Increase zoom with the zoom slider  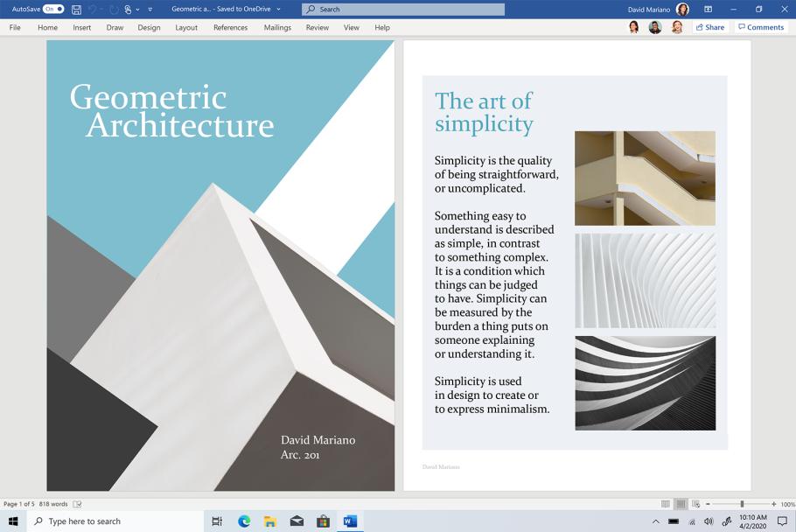coord(773,504)
